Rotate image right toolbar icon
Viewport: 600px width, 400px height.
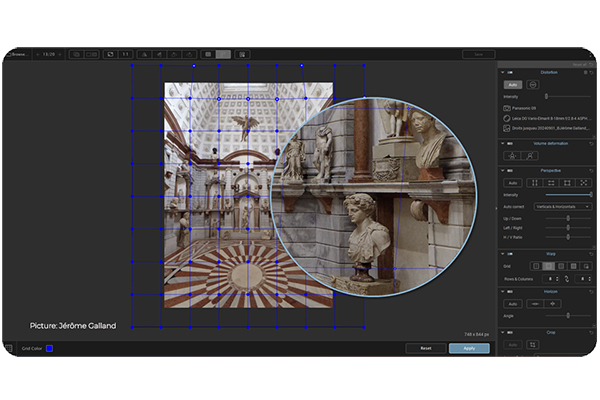pos(189,54)
